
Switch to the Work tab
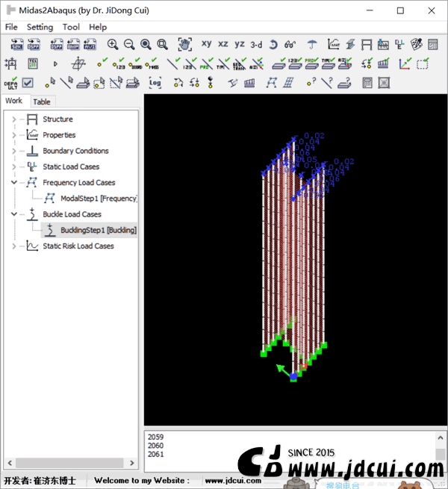click(14, 101)
